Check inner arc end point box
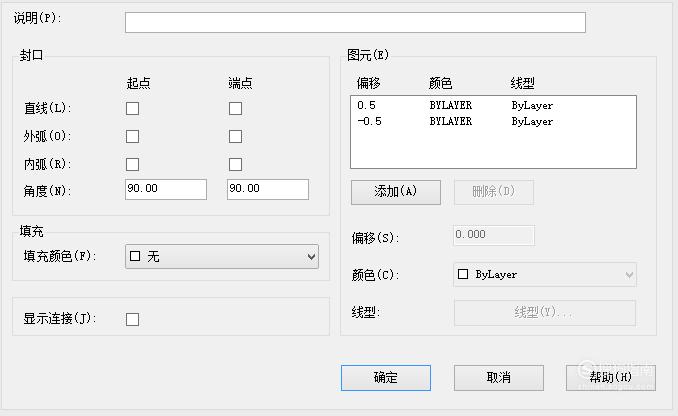Viewport: 678px width, 416px height. coord(235,164)
